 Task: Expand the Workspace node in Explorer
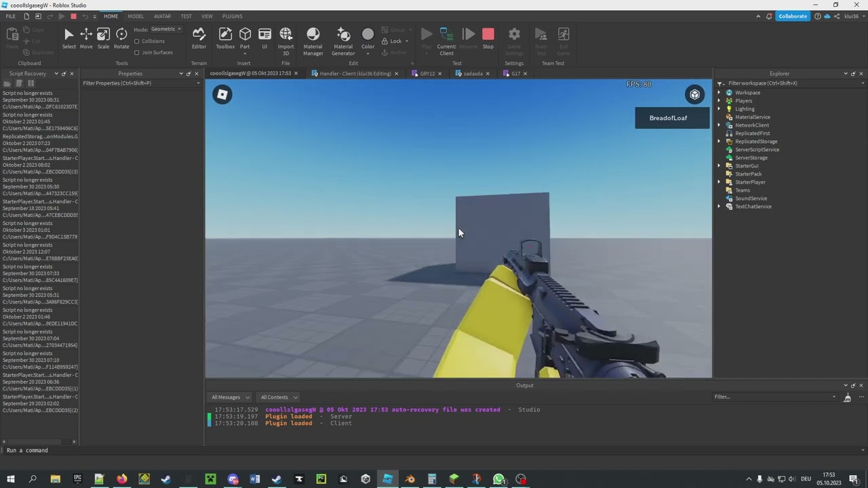coord(719,93)
